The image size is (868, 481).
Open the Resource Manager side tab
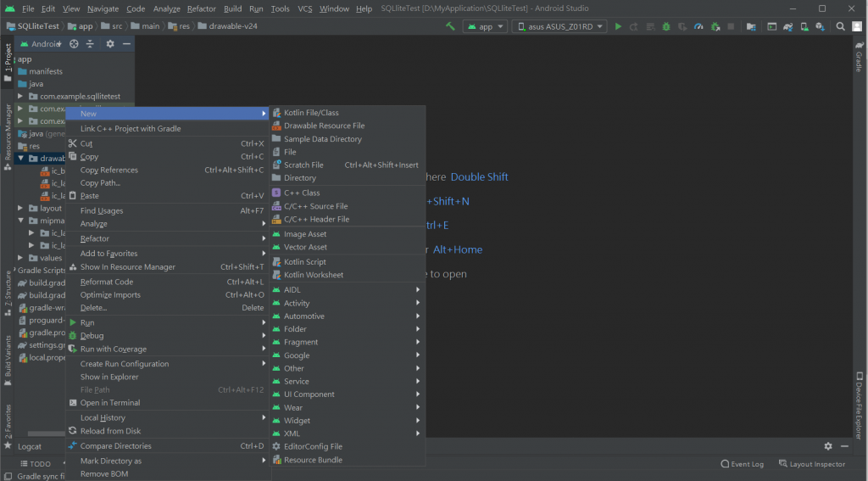click(8, 137)
